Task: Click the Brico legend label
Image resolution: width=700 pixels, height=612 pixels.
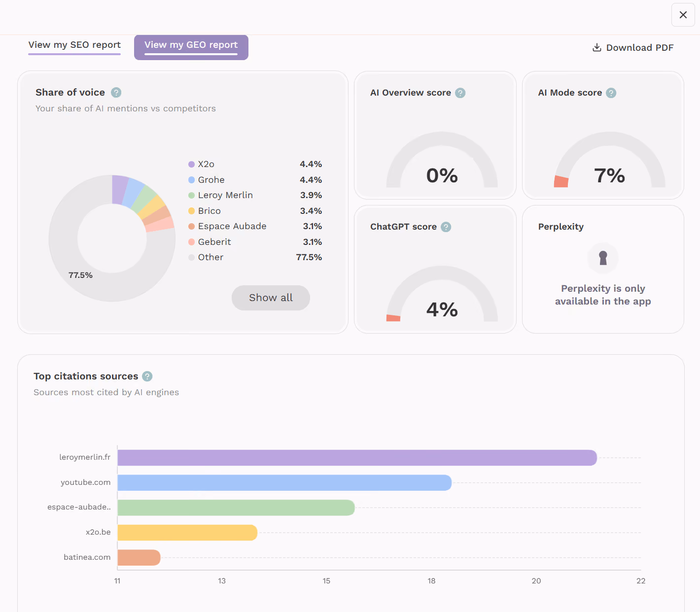Action: tap(209, 211)
